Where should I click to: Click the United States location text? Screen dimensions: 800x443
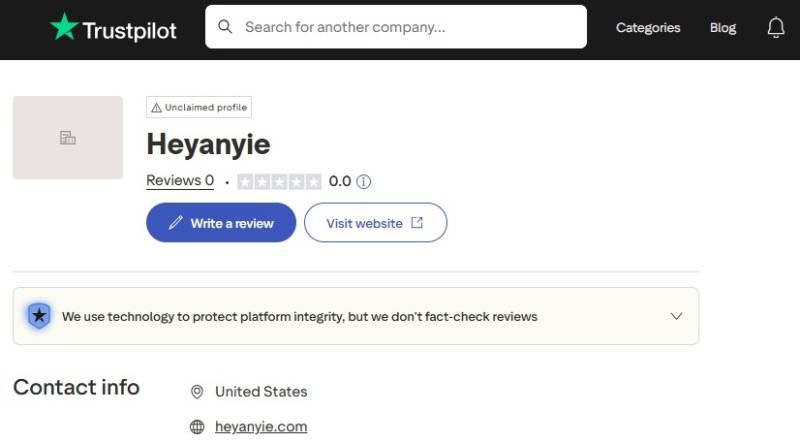pyautogui.click(x=261, y=391)
